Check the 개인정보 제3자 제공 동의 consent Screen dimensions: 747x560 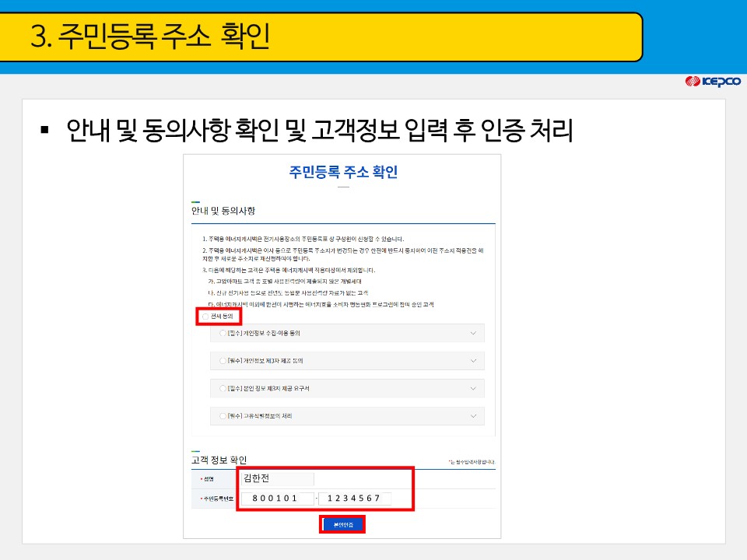[x=223, y=360]
